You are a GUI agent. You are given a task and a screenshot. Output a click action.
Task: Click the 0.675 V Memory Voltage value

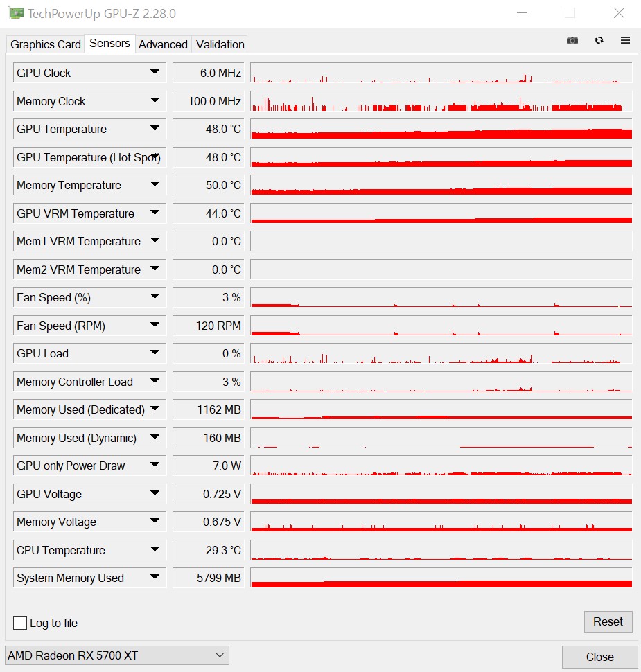click(209, 522)
